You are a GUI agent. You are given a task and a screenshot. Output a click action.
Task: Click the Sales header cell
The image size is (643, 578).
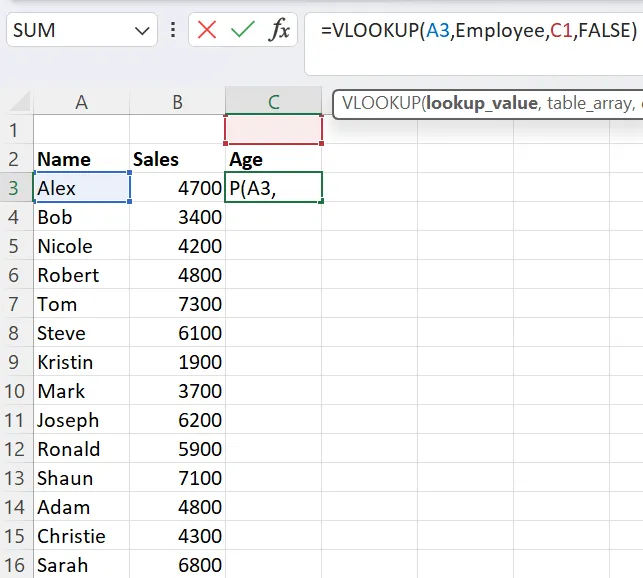tap(177, 159)
